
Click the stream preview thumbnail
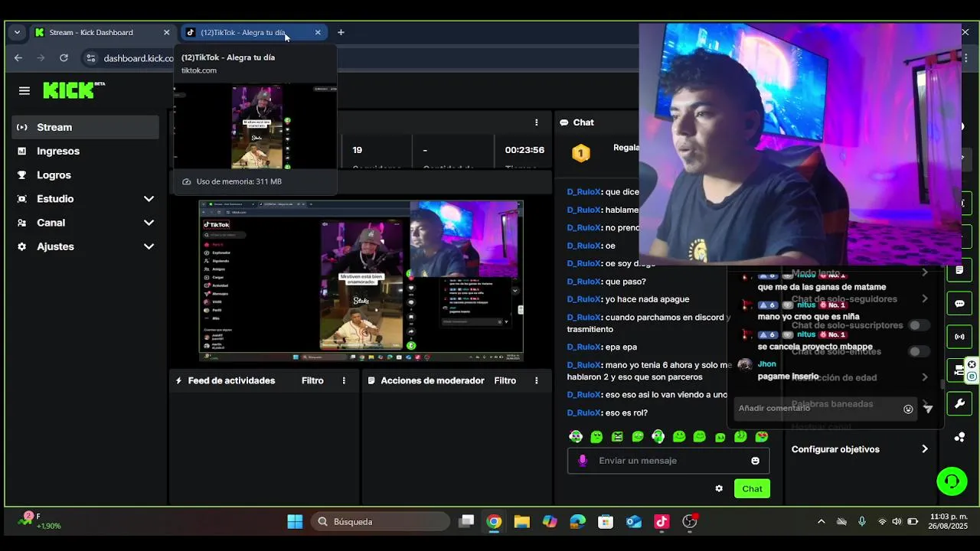[361, 280]
